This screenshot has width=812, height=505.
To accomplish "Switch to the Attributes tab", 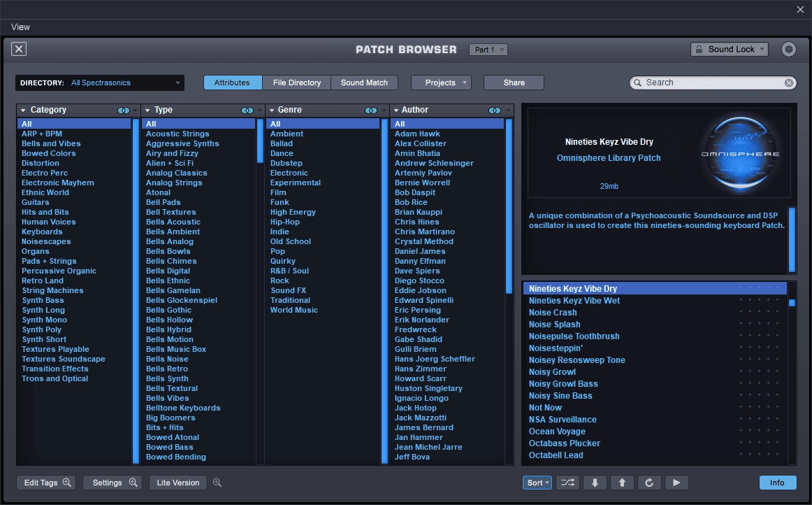I will tap(232, 83).
